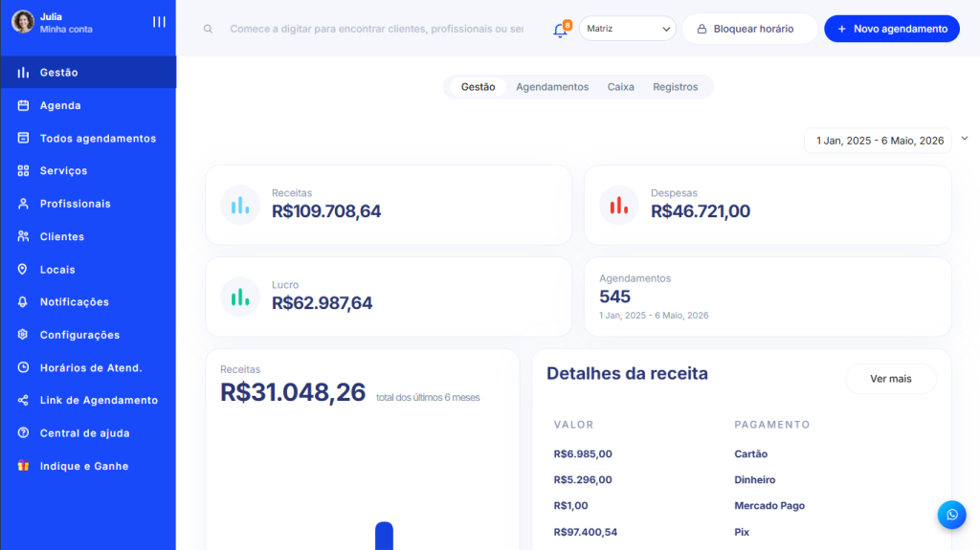
Task: Click Ver mais in Detalhes da receita
Action: click(889, 379)
